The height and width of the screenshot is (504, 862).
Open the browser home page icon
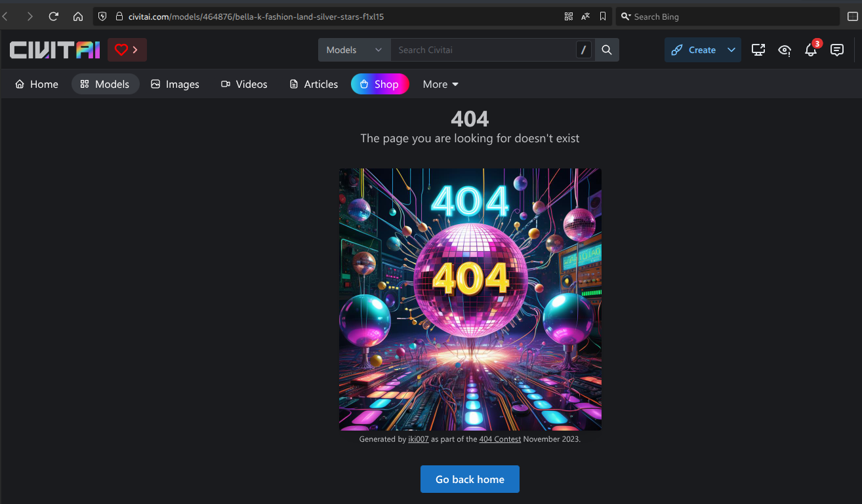(78, 16)
